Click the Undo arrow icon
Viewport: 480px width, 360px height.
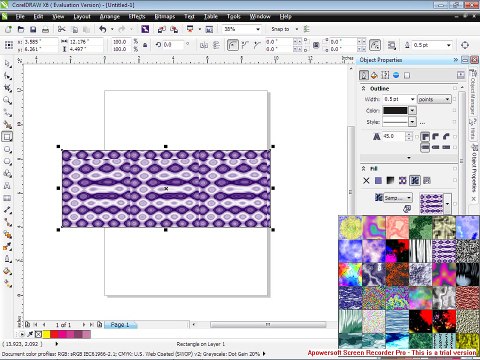(x=102, y=29)
